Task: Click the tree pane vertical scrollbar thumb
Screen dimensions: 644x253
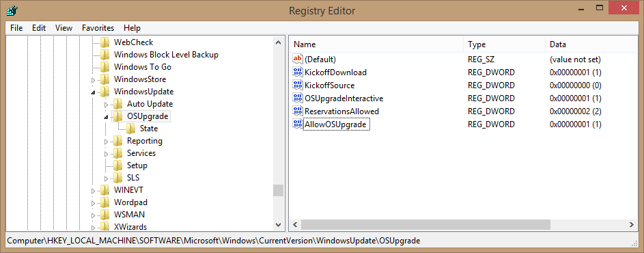Action: point(279,190)
